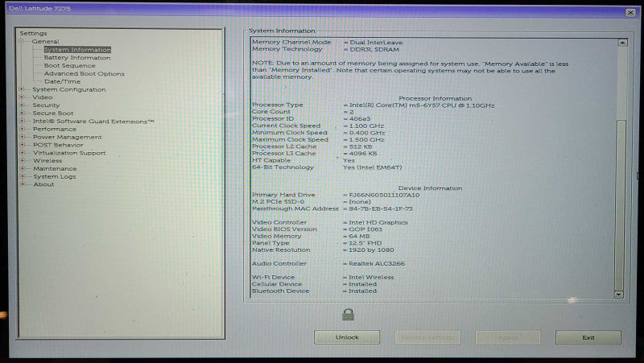
Task: Expand the Security node
Action: click(x=22, y=105)
